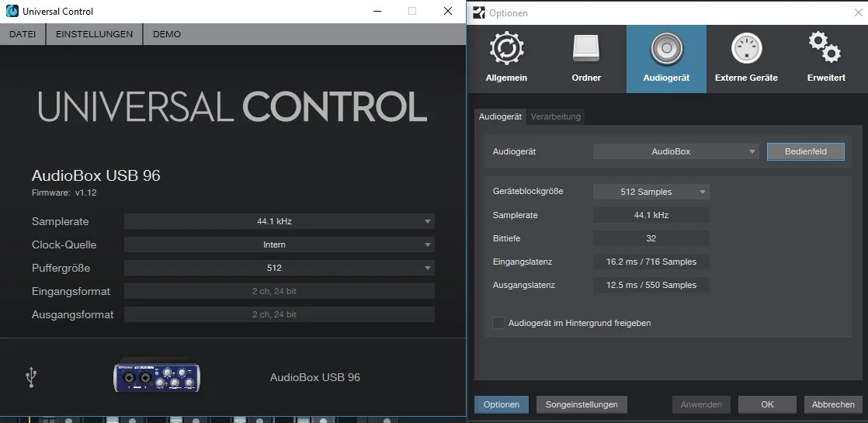The height and width of the screenshot is (423, 868).
Task: Click the Audiogerät speaker icon
Action: [x=666, y=50]
